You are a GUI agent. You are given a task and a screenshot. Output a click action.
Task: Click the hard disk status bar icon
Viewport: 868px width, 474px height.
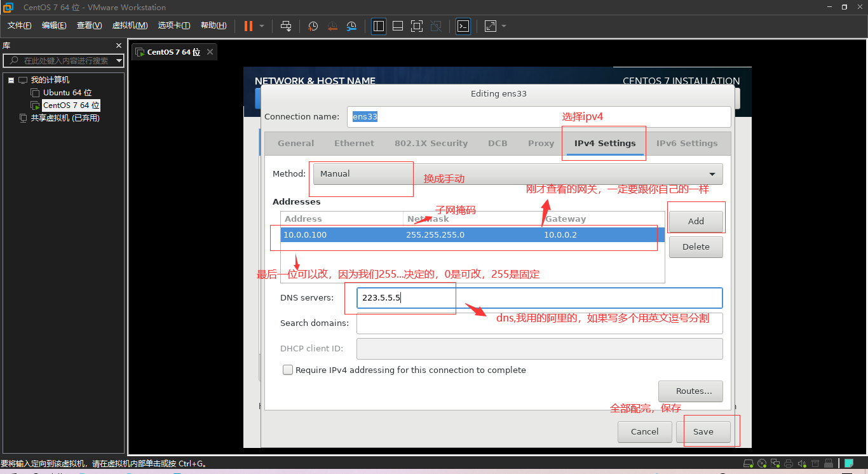point(749,464)
